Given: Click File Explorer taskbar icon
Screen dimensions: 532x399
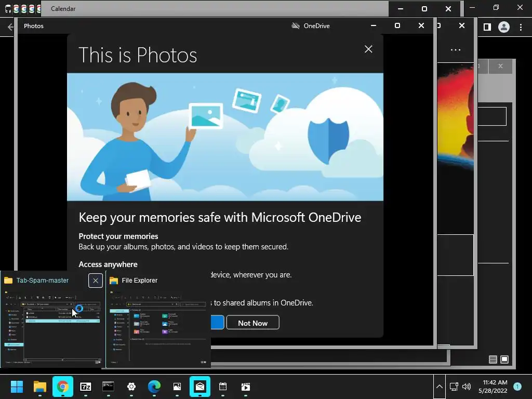Looking at the screenshot, I should 39,387.
